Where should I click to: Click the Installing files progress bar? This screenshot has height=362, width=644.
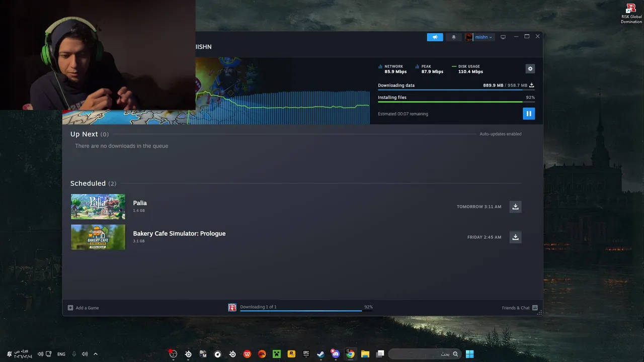(x=456, y=102)
